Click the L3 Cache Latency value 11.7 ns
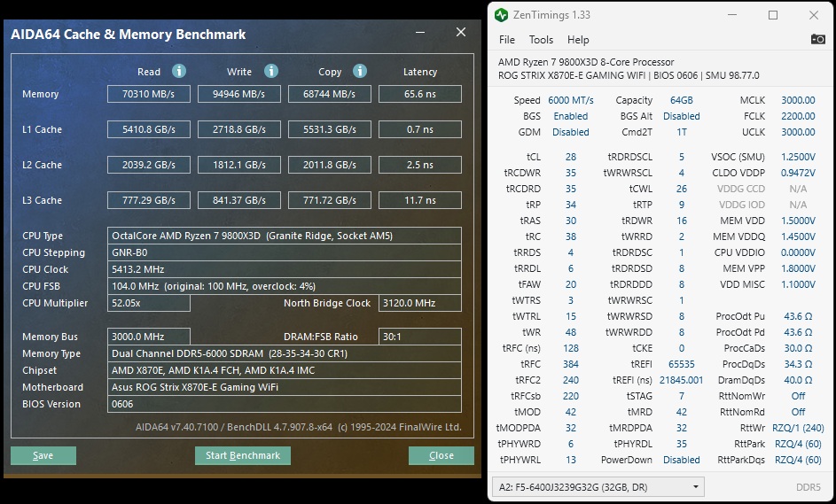 pos(420,200)
